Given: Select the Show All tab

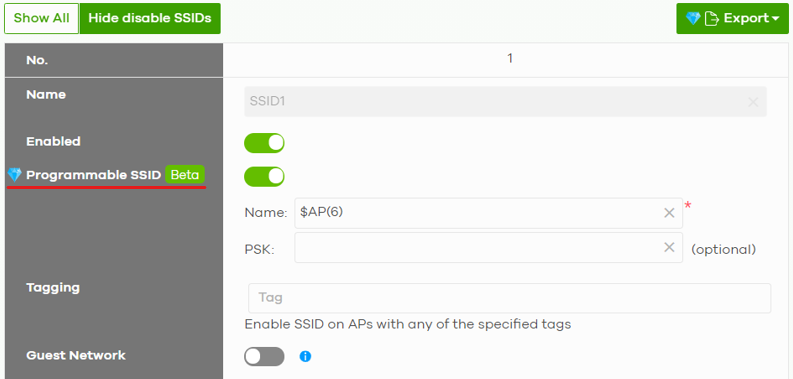Looking at the screenshot, I should [41, 18].
